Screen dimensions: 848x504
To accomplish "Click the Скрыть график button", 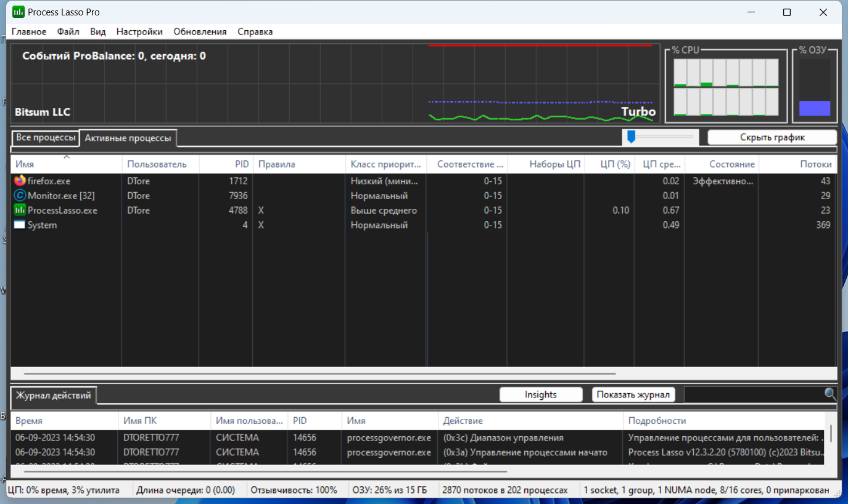I will (x=772, y=137).
